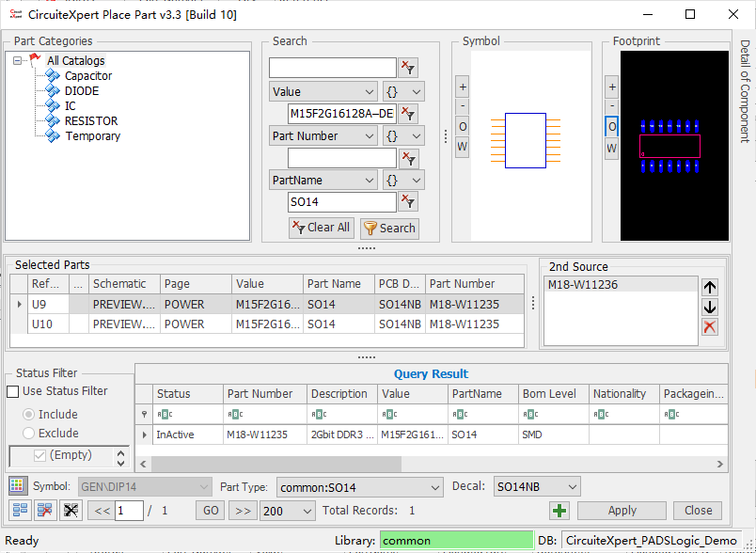Click the Capacitor catalog icon

(x=53, y=75)
